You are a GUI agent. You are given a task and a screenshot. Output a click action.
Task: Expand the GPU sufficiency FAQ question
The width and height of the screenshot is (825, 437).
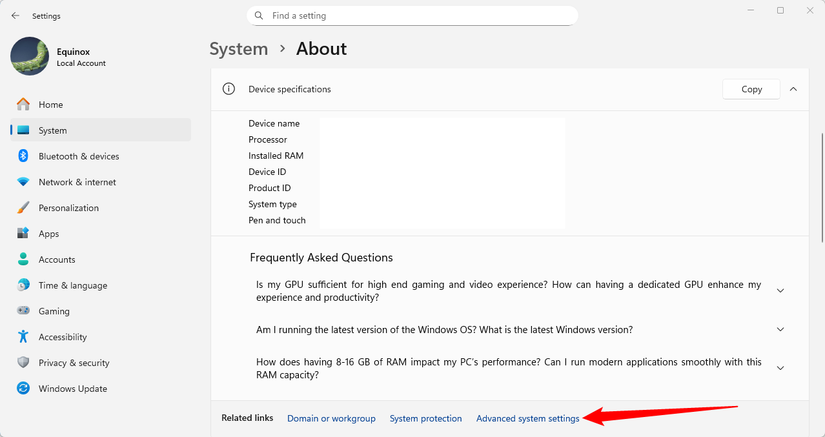click(780, 291)
